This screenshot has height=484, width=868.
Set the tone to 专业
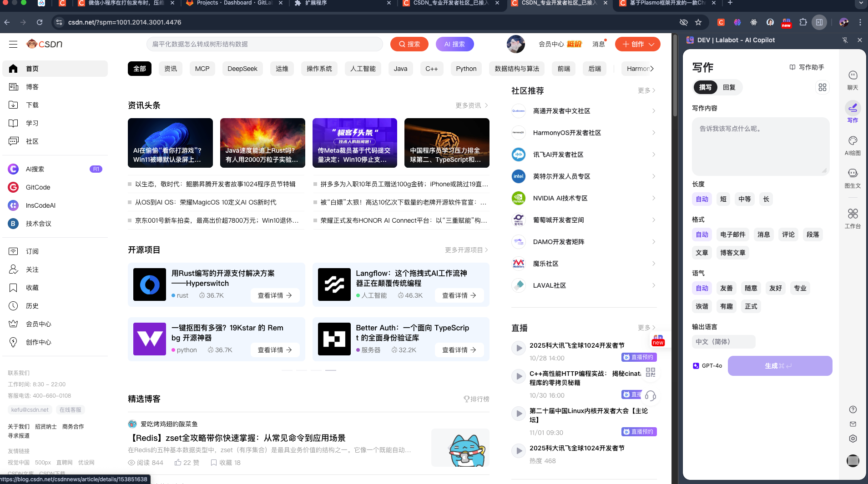(800, 288)
